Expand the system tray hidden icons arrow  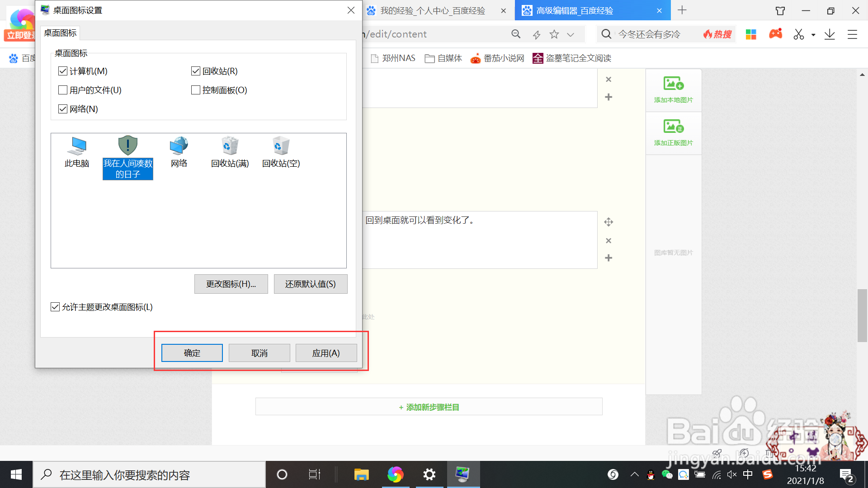pyautogui.click(x=635, y=474)
